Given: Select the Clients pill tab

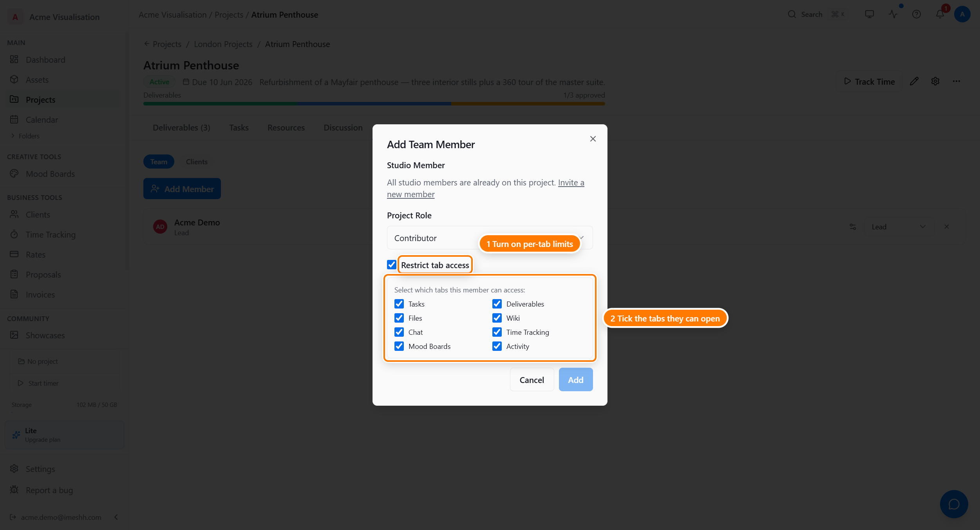Looking at the screenshot, I should pyautogui.click(x=197, y=162).
